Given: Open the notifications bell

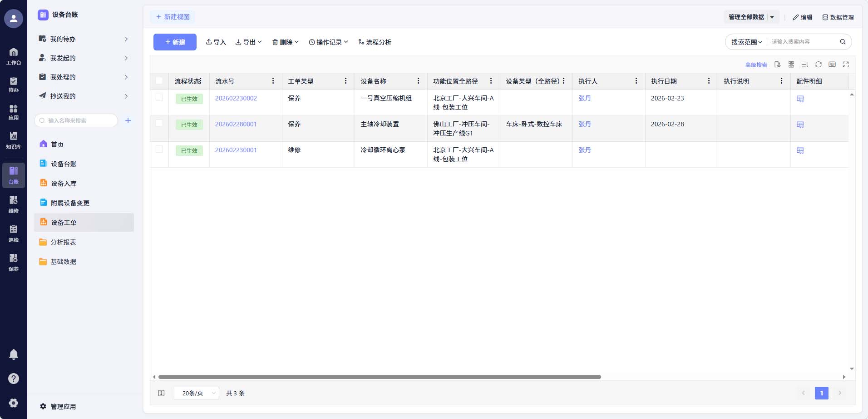Looking at the screenshot, I should pos(14,354).
